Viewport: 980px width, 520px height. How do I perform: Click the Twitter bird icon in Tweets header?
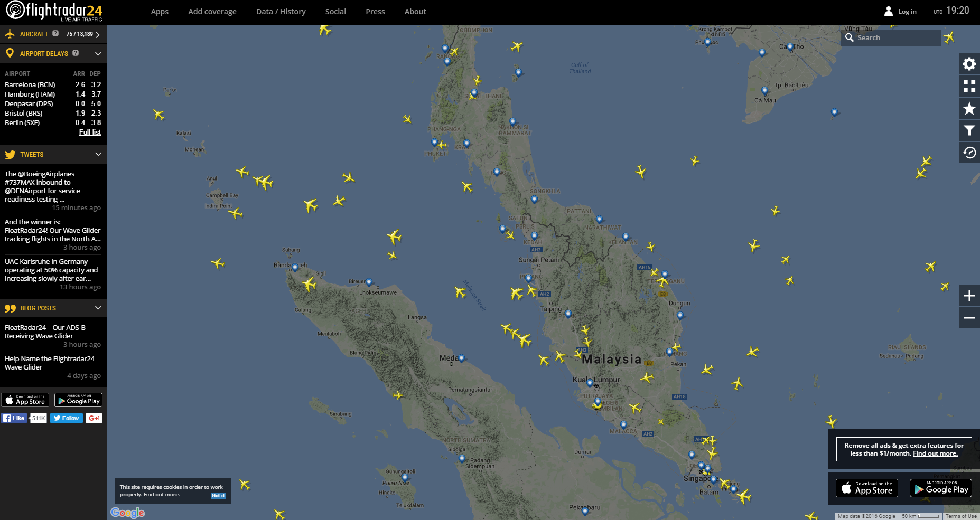[x=10, y=155]
